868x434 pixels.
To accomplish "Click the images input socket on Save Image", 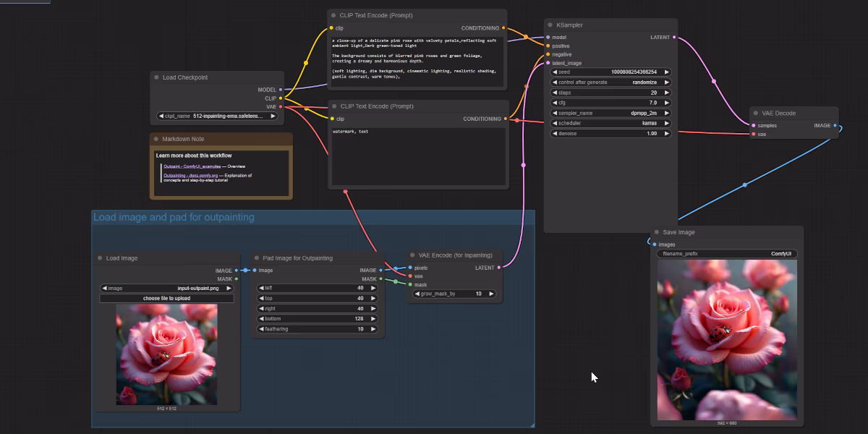I will pos(654,244).
